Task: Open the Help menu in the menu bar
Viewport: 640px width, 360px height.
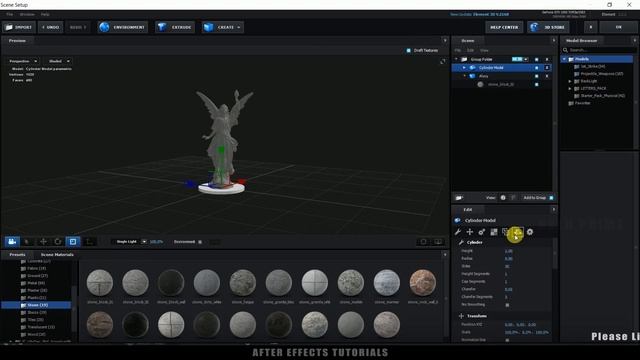Action: tap(45, 14)
